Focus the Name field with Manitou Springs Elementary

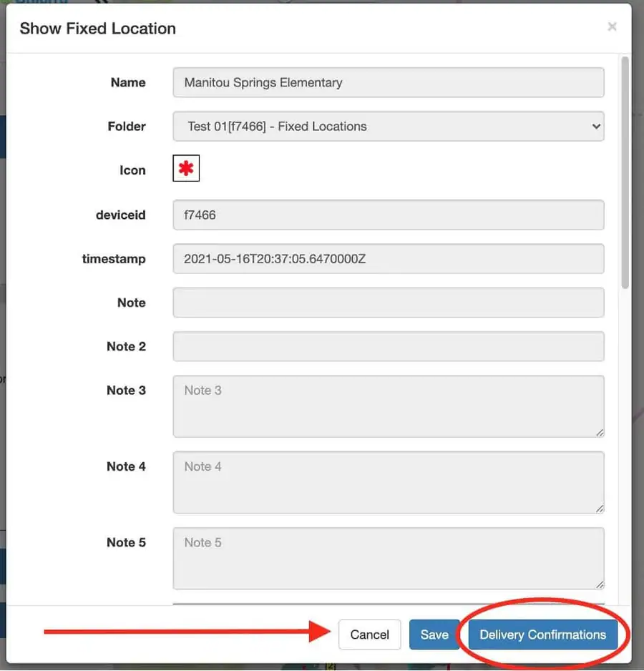389,82
